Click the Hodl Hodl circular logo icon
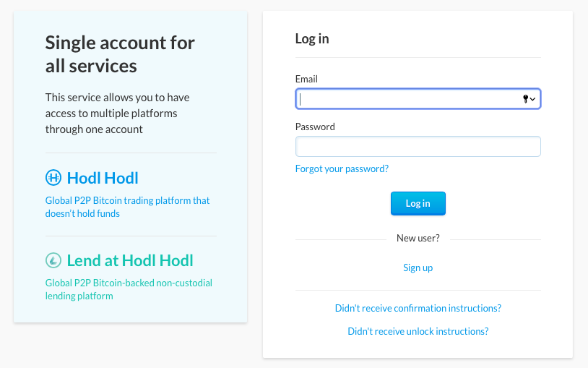 pos(53,178)
